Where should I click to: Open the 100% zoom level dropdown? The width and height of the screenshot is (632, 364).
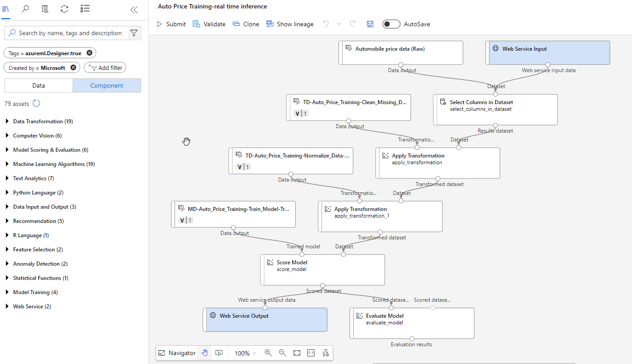pos(245,353)
